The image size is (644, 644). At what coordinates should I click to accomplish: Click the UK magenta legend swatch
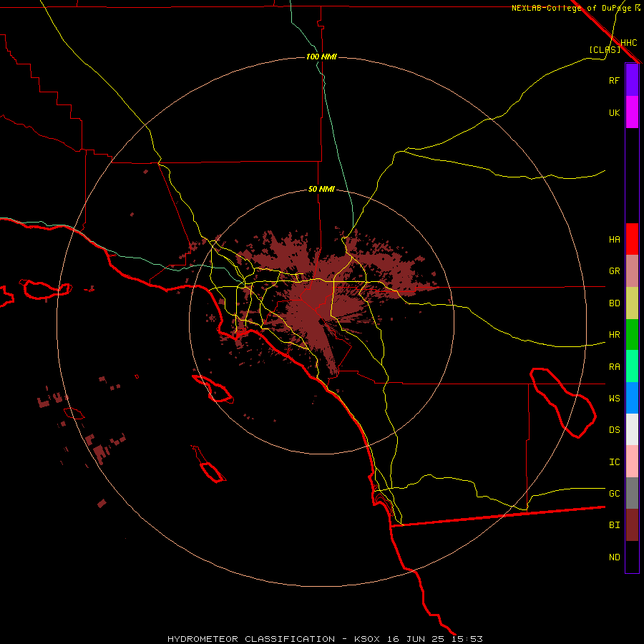click(632, 112)
